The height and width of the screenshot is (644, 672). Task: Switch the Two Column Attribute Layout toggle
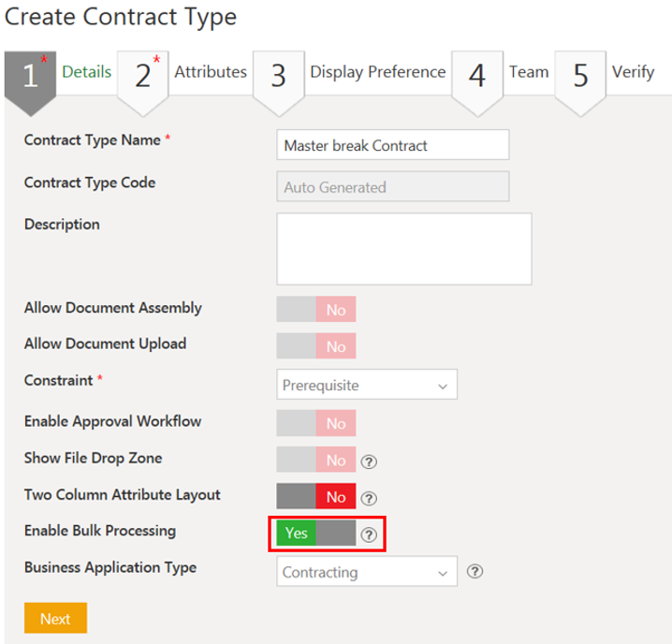coord(315,497)
